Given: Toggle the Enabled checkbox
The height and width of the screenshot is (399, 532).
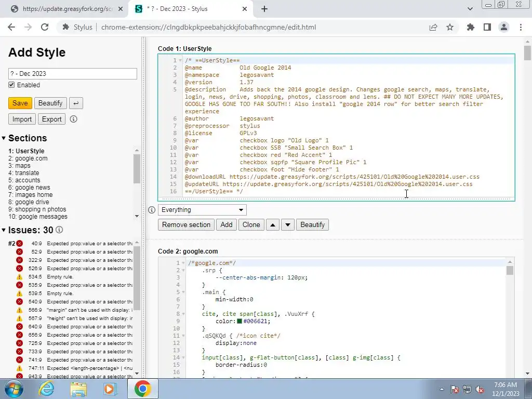Looking at the screenshot, I should (11, 85).
